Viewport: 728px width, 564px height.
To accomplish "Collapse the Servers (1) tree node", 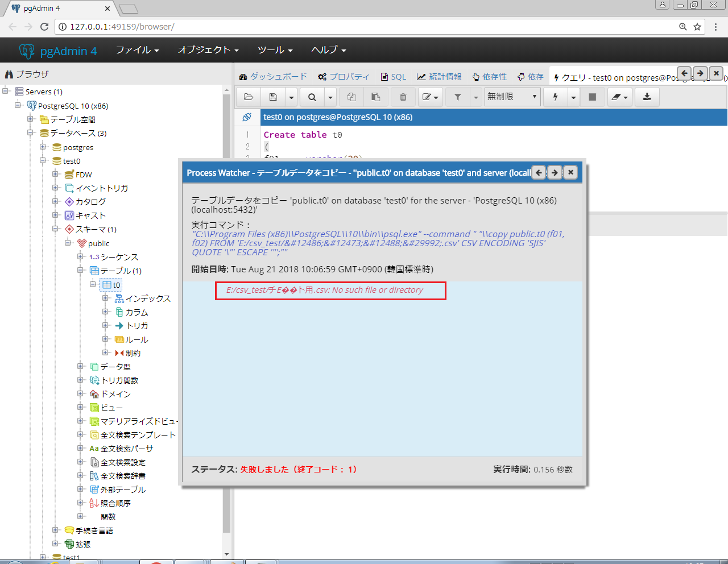I will pos(6,91).
